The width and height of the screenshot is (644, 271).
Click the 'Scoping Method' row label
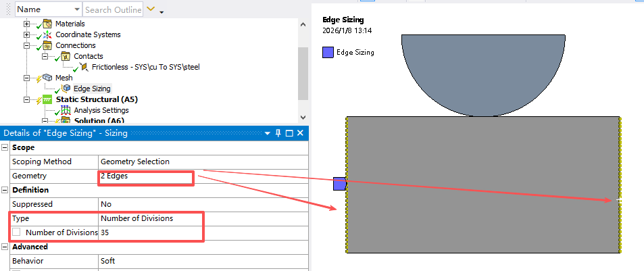42,162
